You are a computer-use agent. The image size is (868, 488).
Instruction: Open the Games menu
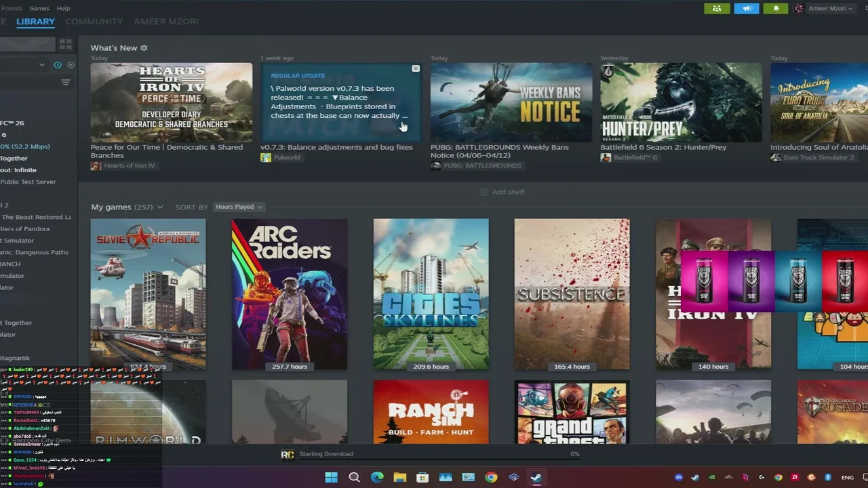39,8
